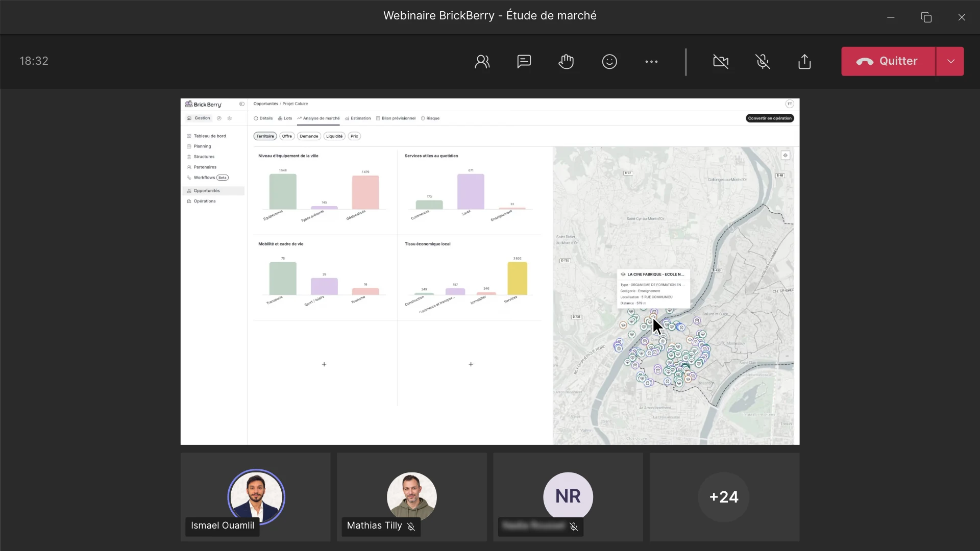Raise your hand in meeting
Viewport: 980px width, 551px height.
point(566,61)
